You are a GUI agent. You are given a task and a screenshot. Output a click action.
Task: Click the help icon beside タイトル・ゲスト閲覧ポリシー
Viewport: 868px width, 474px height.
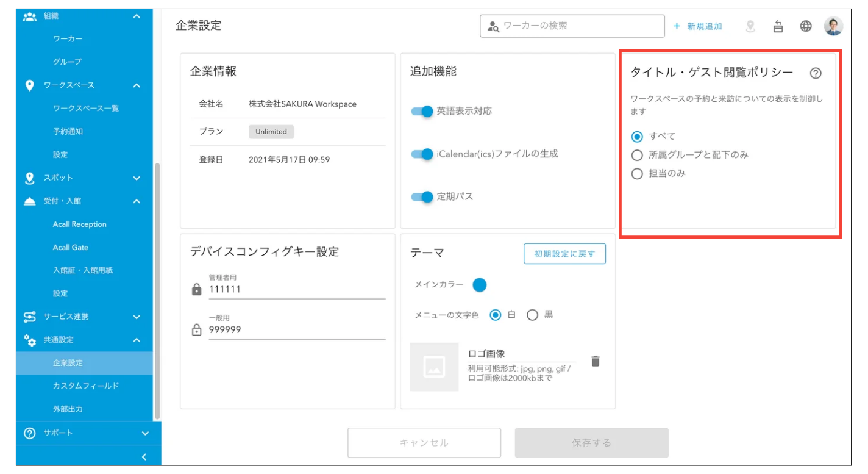click(x=816, y=73)
